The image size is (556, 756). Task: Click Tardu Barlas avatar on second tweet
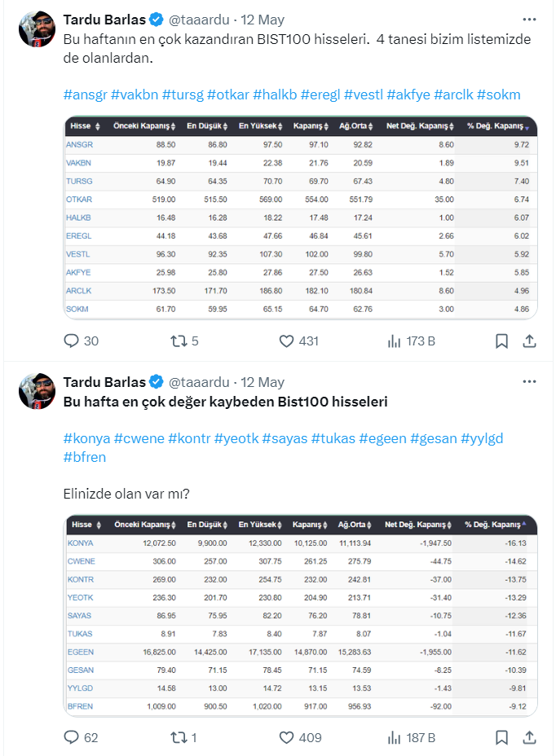36,391
